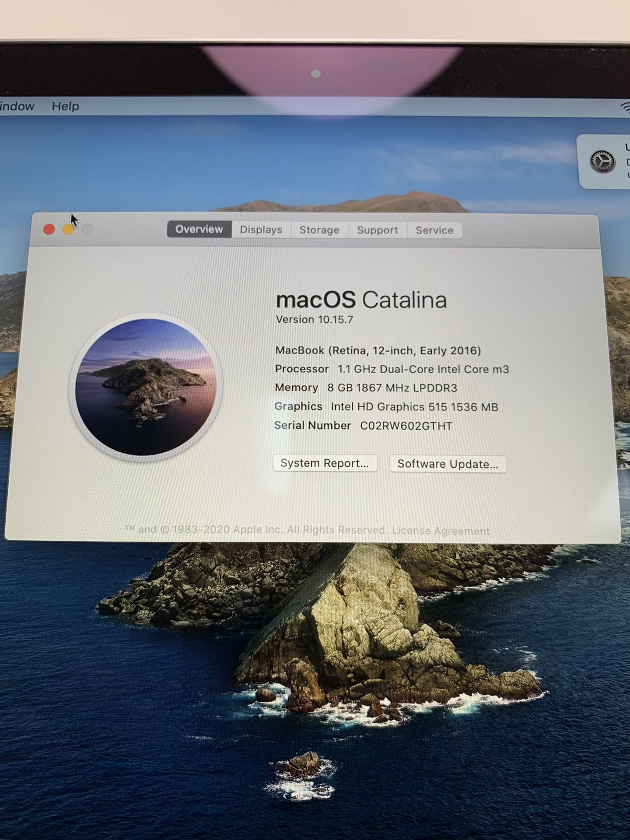Click the Memory label
This screenshot has width=630, height=840.
[297, 388]
